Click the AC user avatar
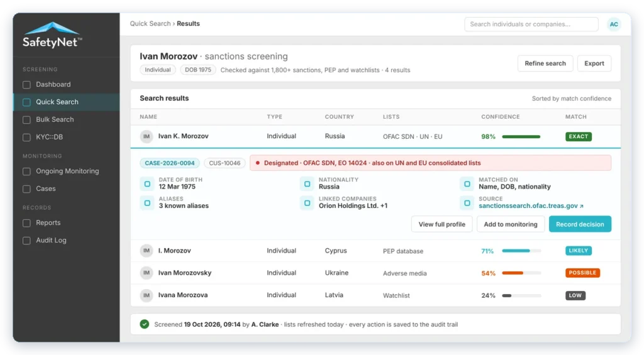The height and width of the screenshot is (355, 644). click(614, 25)
